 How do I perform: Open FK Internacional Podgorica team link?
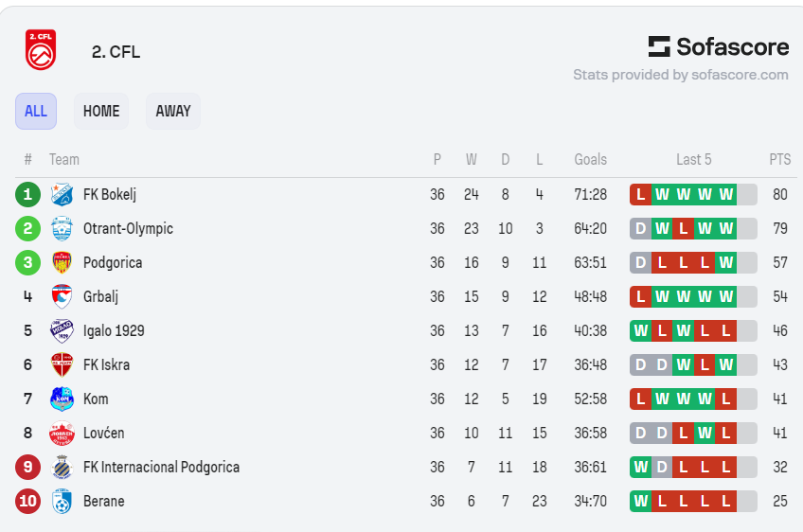161,467
